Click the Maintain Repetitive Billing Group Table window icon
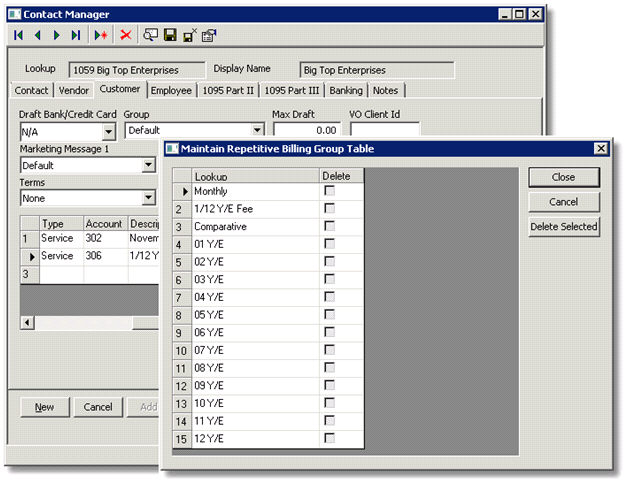Image resolution: width=628 pixels, height=485 pixels. tap(172, 149)
